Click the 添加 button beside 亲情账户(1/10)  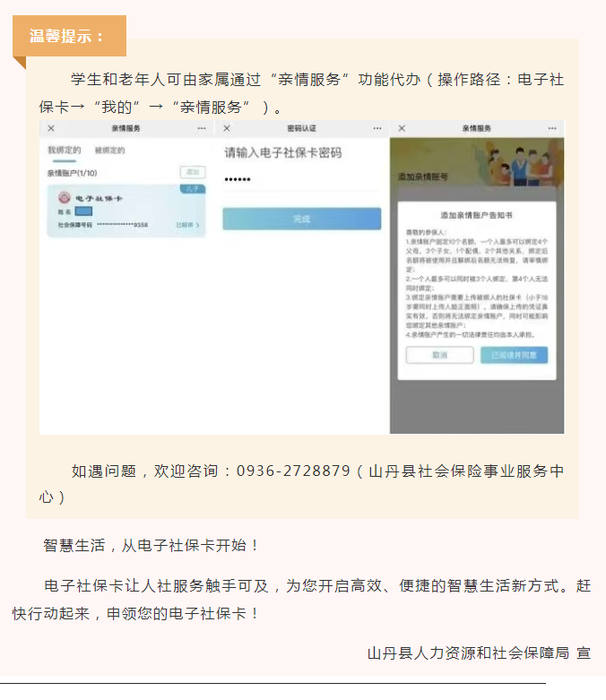point(193,172)
